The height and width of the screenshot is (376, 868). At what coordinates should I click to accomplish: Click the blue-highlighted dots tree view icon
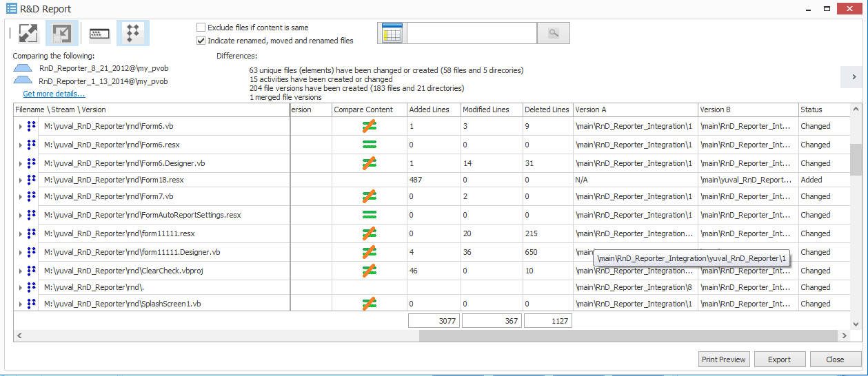134,33
